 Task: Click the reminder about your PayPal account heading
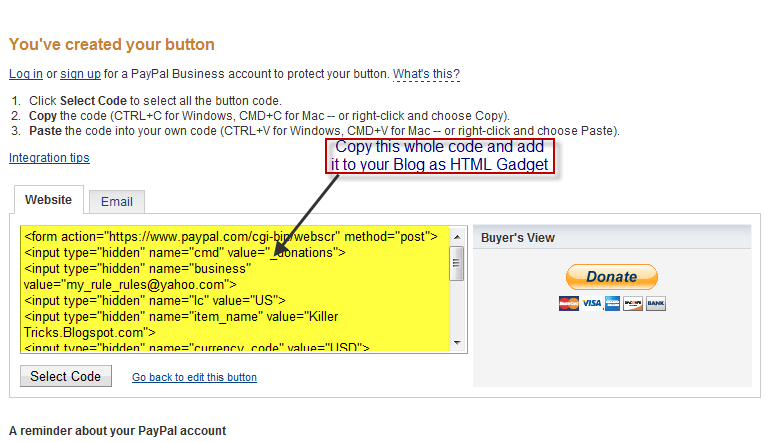pos(118,431)
